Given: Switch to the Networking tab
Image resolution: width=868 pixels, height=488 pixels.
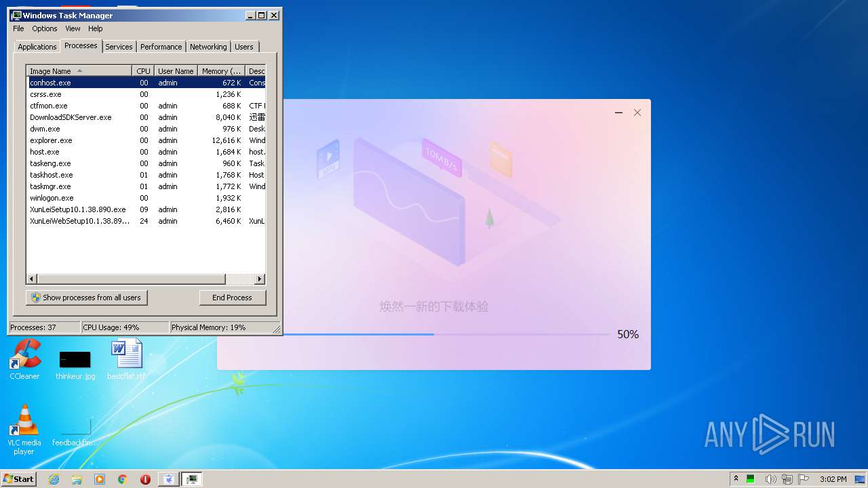Looking at the screenshot, I should [x=208, y=47].
